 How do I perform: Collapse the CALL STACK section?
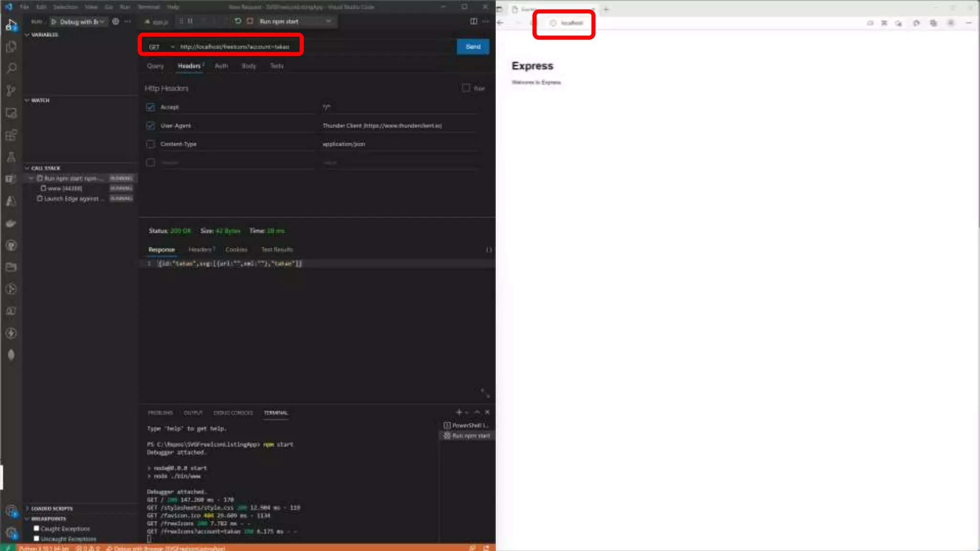pyautogui.click(x=43, y=168)
